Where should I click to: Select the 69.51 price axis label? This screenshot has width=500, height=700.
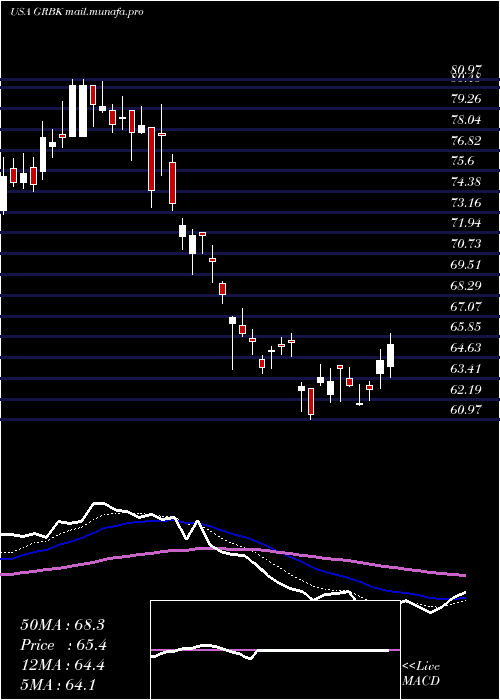pyautogui.click(x=467, y=265)
